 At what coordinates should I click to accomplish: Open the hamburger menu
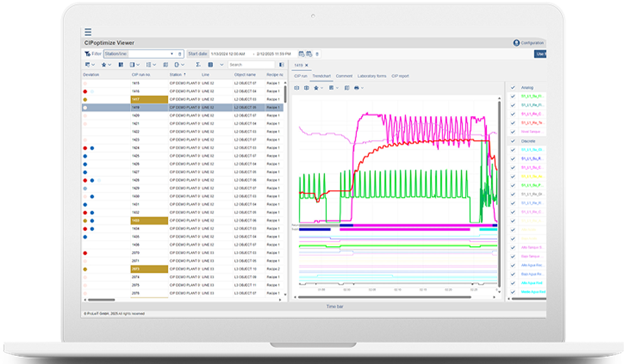tap(88, 32)
